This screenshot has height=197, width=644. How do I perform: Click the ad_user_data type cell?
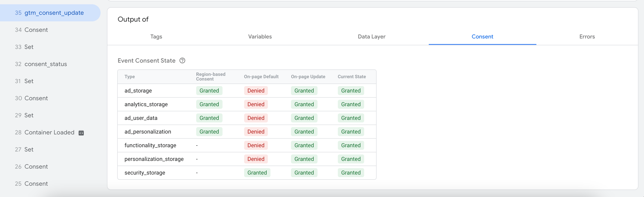(x=141, y=118)
